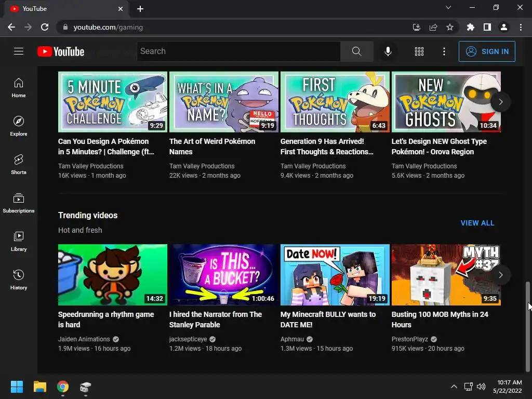Open the tab search dropdown arrow
This screenshot has height=399, width=532.
[448, 7]
